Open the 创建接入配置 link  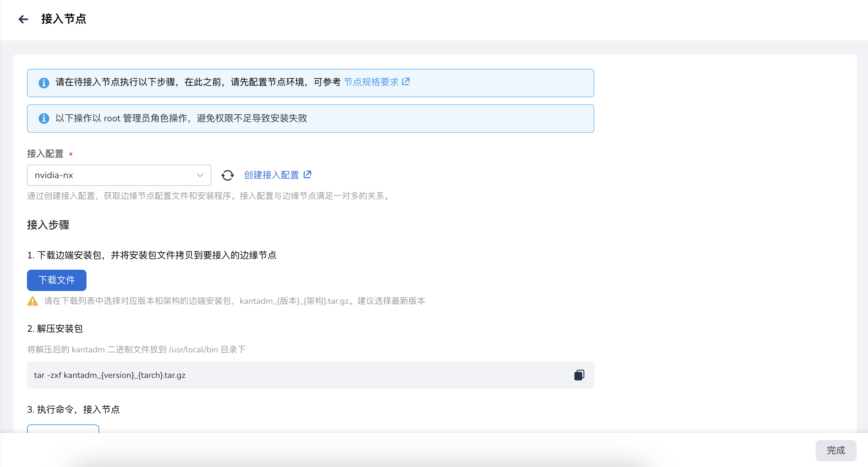click(271, 175)
